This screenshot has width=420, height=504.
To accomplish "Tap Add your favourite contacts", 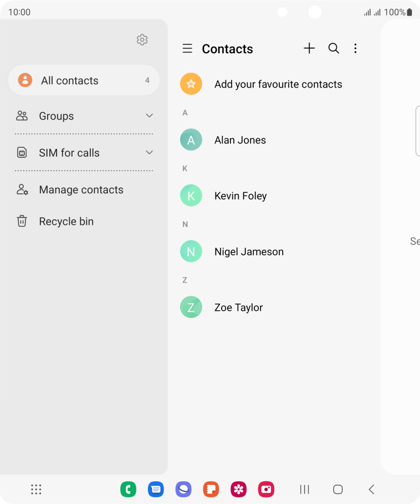I will pyautogui.click(x=278, y=84).
